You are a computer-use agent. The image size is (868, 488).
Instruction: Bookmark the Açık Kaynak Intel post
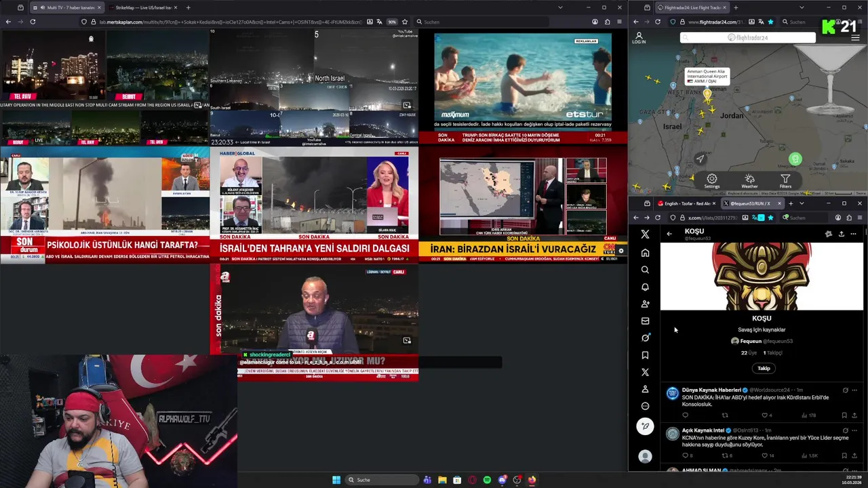coord(844,455)
